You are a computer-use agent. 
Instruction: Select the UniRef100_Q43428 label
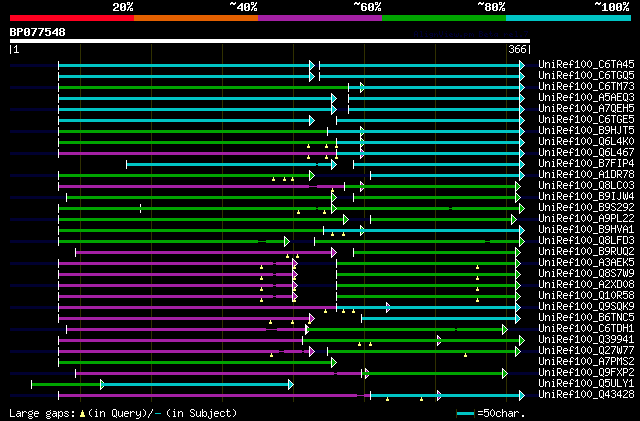[586, 395]
